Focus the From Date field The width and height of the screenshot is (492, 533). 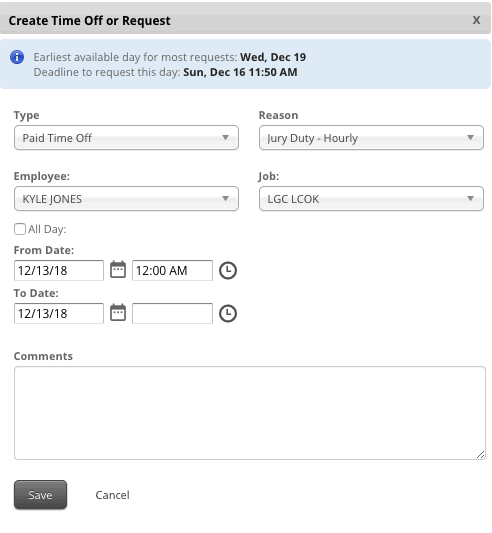tap(59, 271)
